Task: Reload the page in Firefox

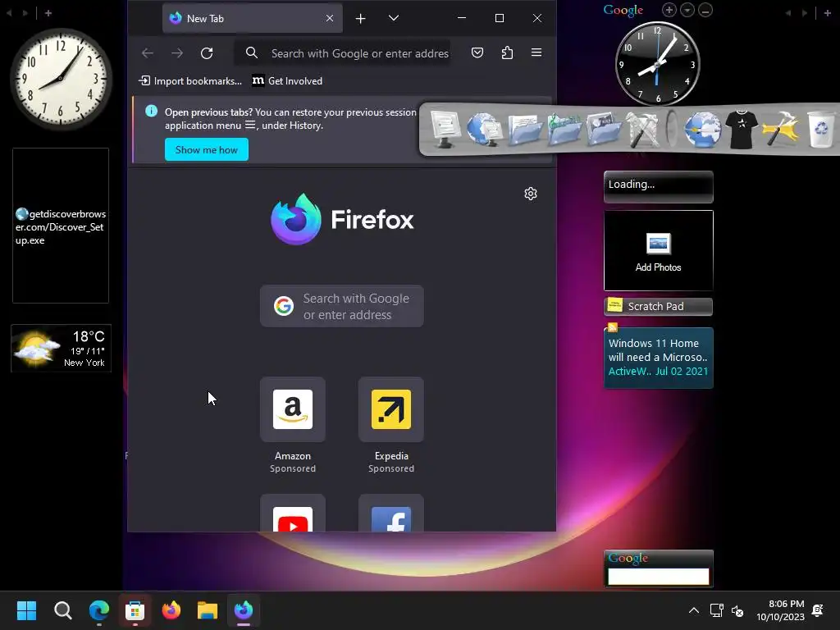Action: coord(207,53)
